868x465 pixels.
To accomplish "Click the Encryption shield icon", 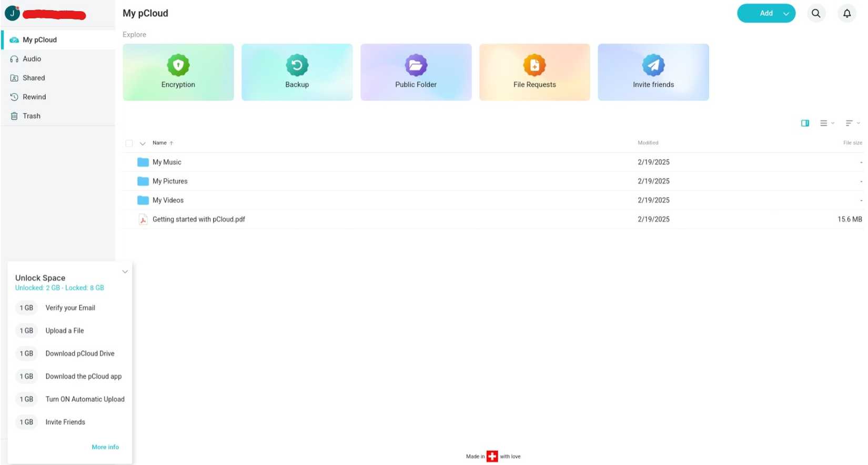I will click(x=178, y=65).
